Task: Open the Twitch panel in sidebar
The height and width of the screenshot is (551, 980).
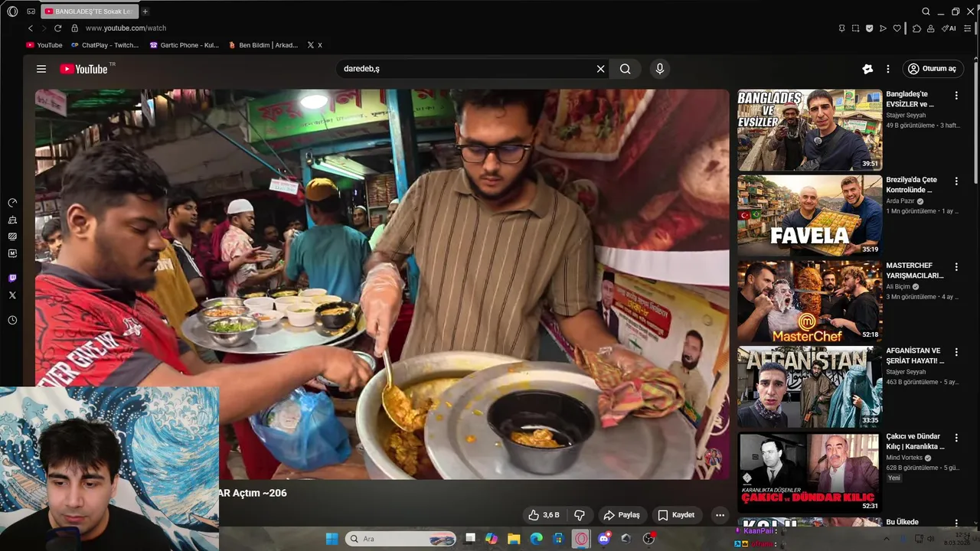Action: click(12, 278)
